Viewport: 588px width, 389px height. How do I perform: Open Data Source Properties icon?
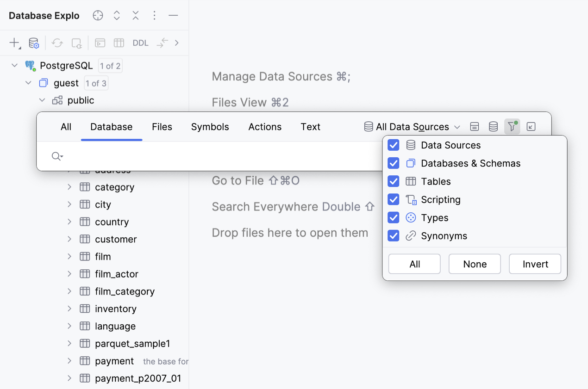[34, 43]
